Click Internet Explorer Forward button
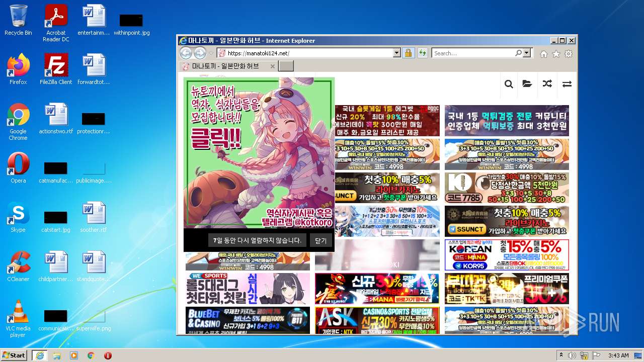The width and height of the screenshot is (644, 362). click(x=200, y=53)
